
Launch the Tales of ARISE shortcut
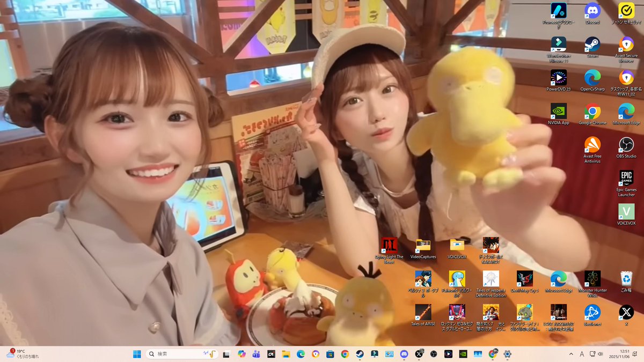pyautogui.click(x=423, y=315)
